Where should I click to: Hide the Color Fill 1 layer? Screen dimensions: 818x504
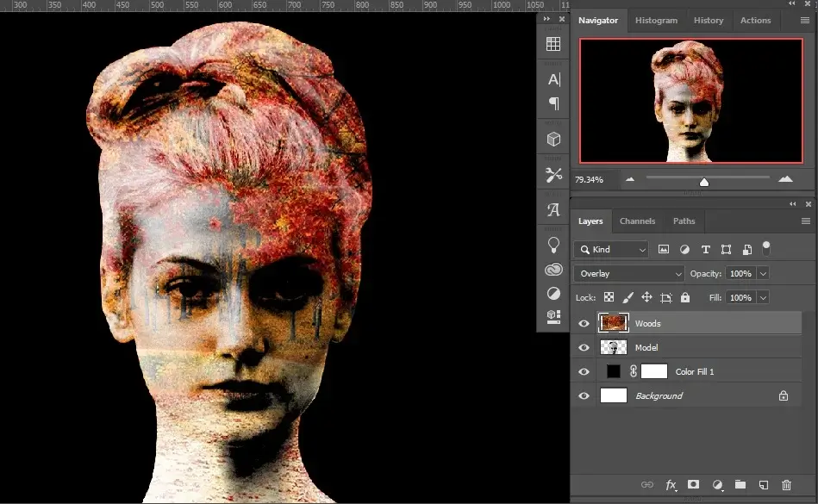tap(584, 370)
